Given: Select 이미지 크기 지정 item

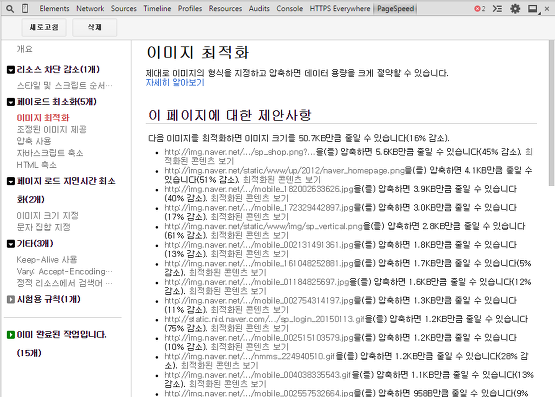Looking at the screenshot, I should click(x=47, y=215).
